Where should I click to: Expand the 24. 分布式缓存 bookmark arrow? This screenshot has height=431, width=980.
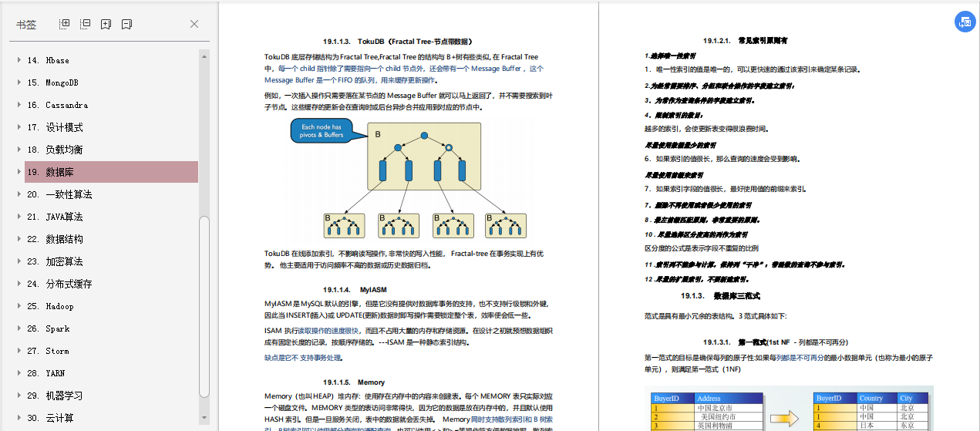pyautogui.click(x=19, y=284)
